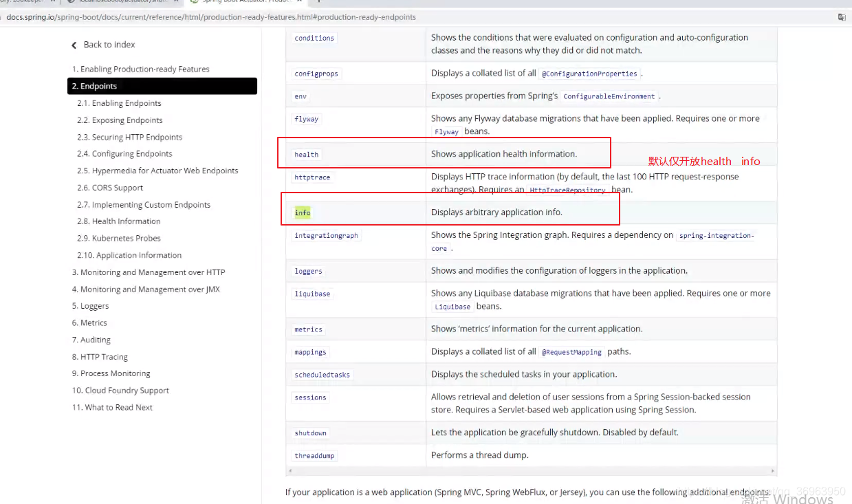The width and height of the screenshot is (852, 504).
Task: Click the horizontal scrollbar under the endpoints table
Action: coord(531,471)
